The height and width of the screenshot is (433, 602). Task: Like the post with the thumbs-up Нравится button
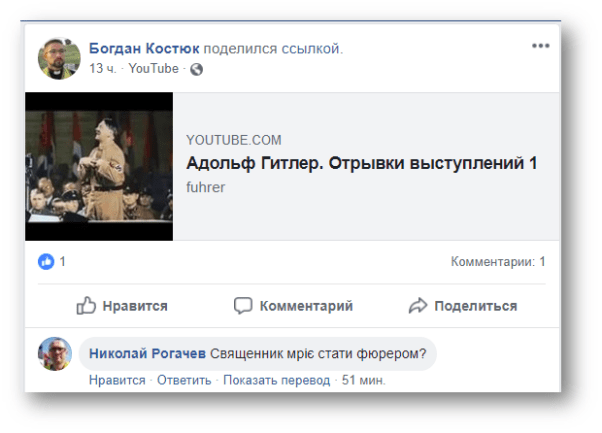pos(122,306)
